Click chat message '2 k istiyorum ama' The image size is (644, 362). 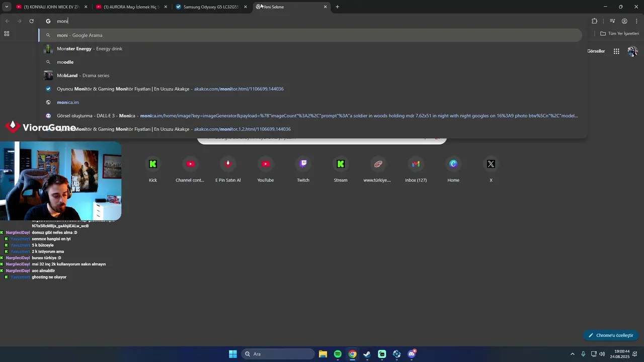coord(48,251)
